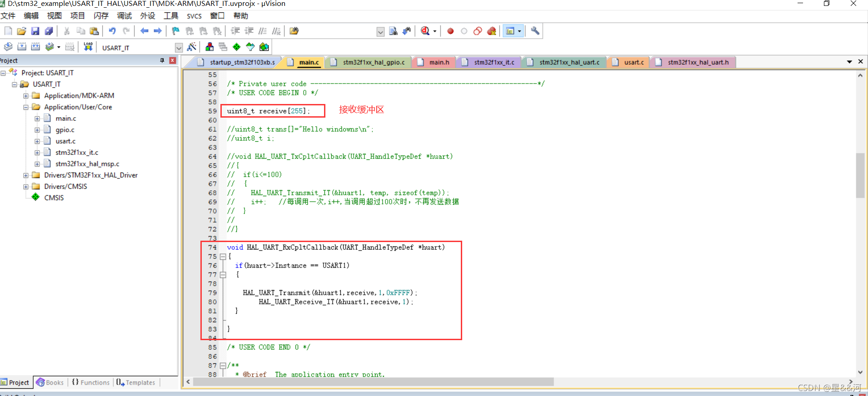Save the current file using the floppy icon
The height and width of the screenshot is (396, 868).
pos(35,31)
